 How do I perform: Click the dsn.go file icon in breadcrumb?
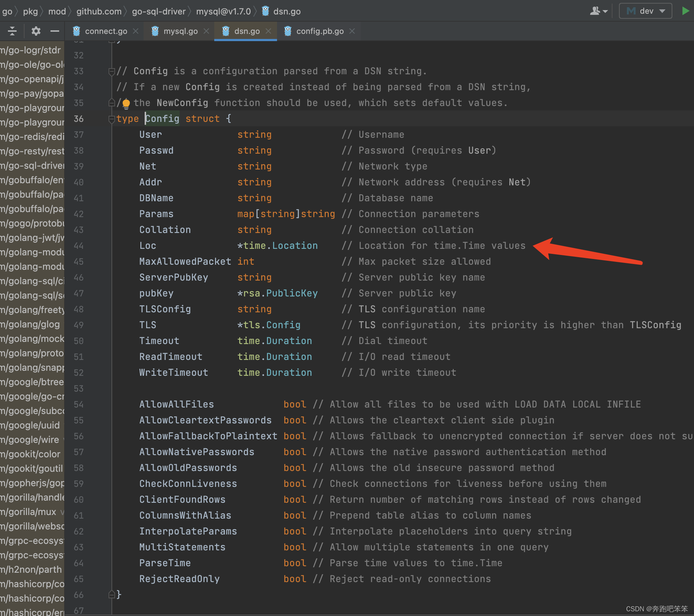(x=265, y=11)
